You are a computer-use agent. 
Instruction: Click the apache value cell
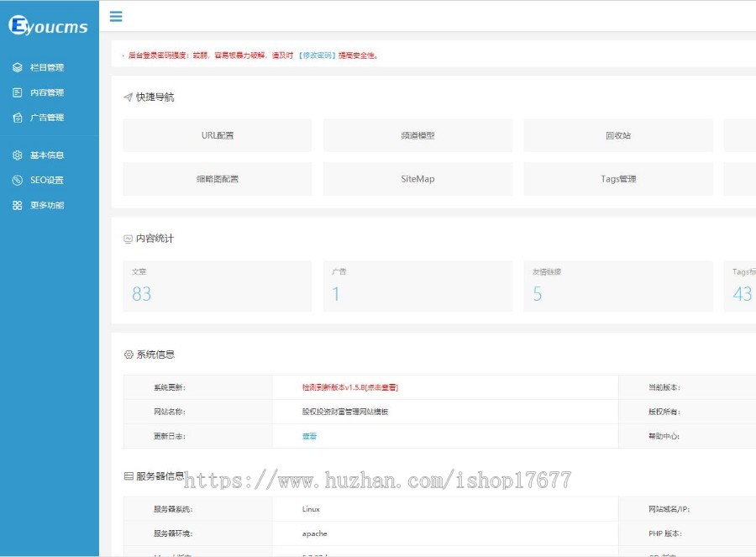pyautogui.click(x=445, y=533)
